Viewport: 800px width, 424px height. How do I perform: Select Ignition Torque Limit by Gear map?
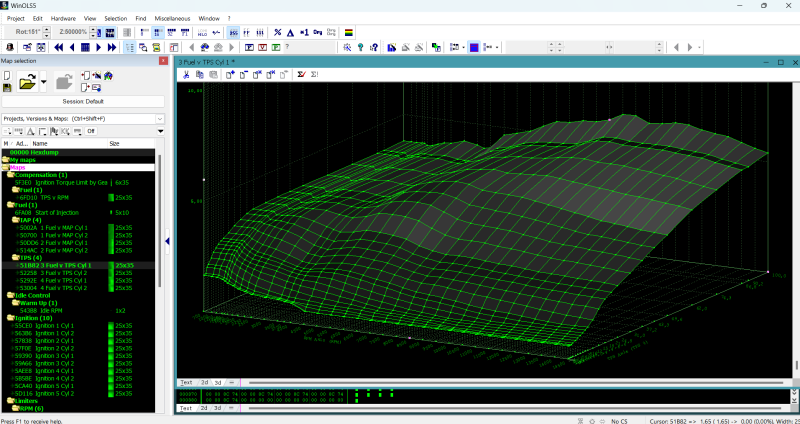point(70,183)
